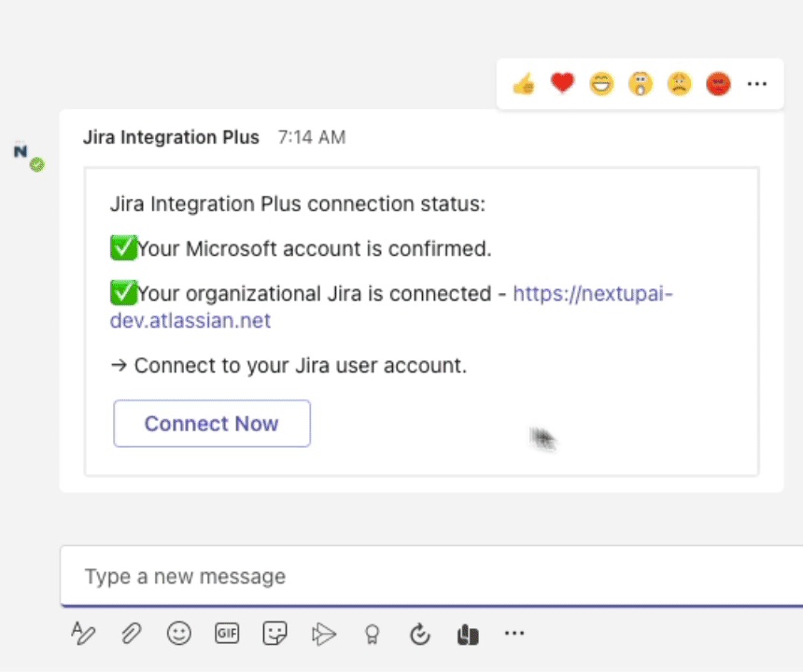React with the angry red face emoji
The width and height of the screenshot is (803, 672).
719,84
